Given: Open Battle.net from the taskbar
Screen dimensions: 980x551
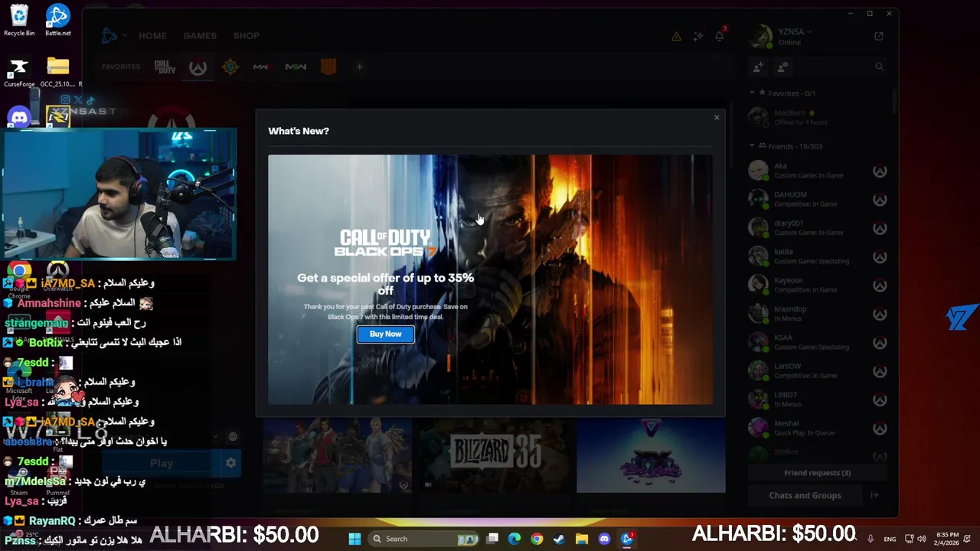Looking at the screenshot, I should click(627, 539).
